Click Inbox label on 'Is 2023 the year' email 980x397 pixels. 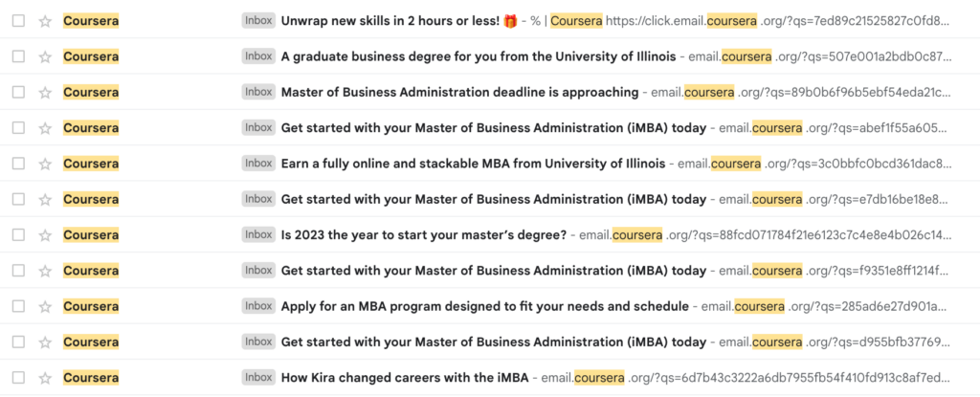pos(258,235)
